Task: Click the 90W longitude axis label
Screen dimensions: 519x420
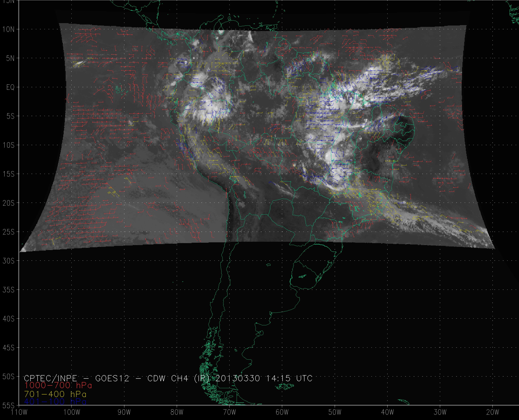Action: point(124,412)
